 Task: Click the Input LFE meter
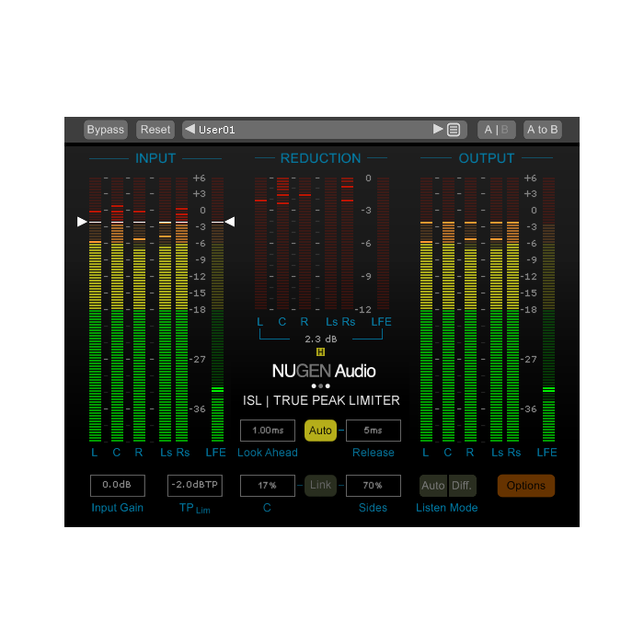218,310
